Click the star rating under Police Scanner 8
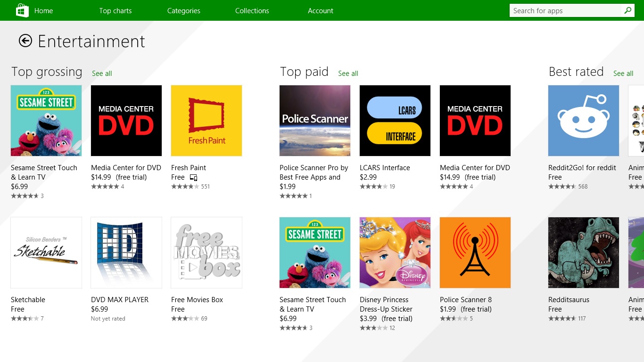 pyautogui.click(x=454, y=319)
